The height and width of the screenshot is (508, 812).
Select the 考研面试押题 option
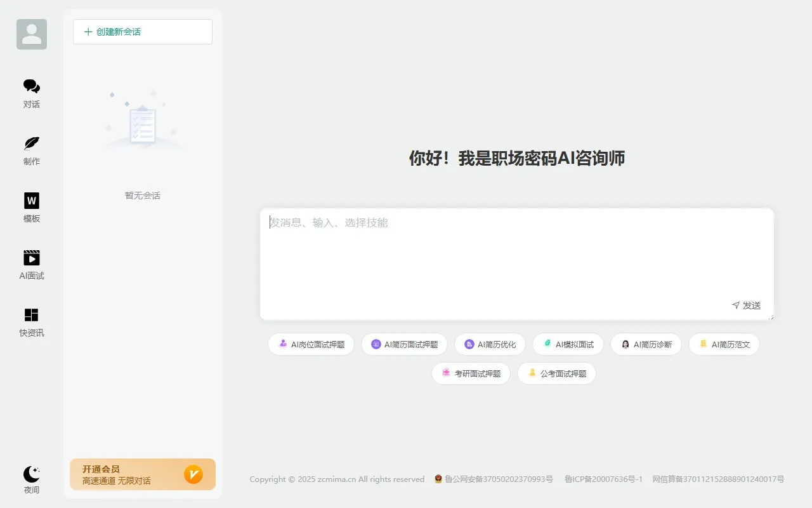pyautogui.click(x=471, y=373)
